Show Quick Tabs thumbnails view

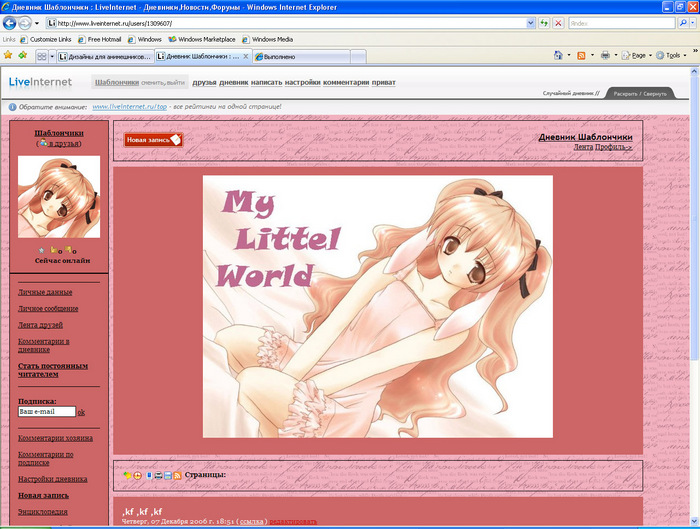click(x=42, y=57)
